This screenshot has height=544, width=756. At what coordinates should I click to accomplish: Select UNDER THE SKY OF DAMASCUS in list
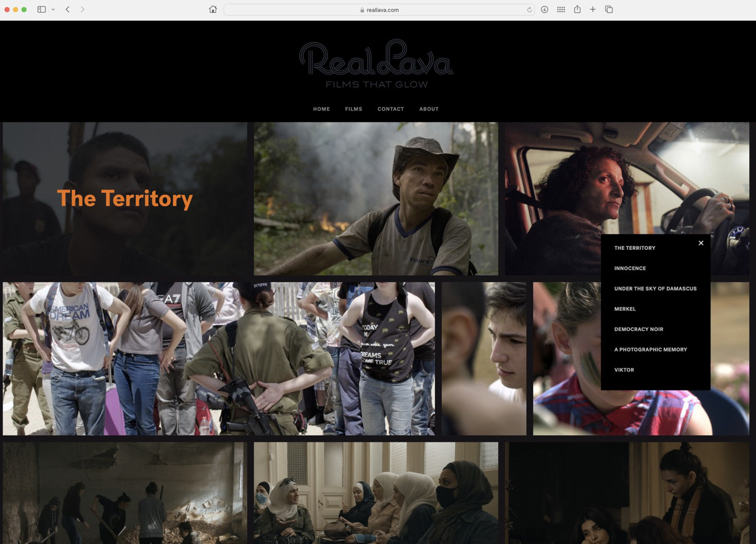click(656, 289)
